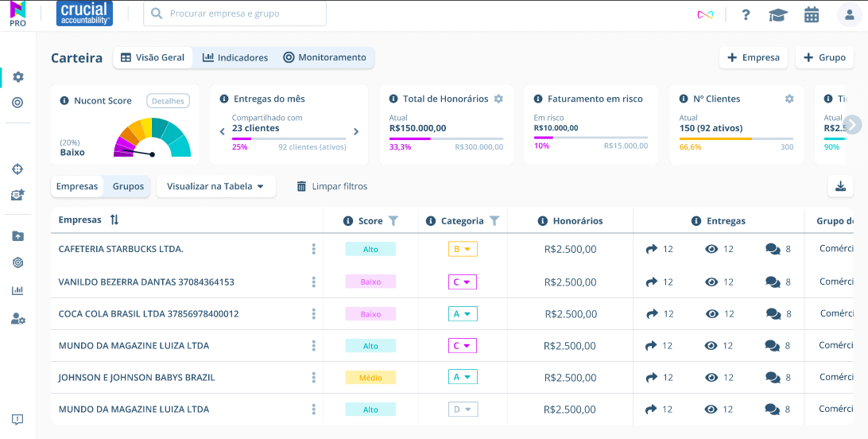The height and width of the screenshot is (439, 868).
Task: Focus the Procurar empresa e grupo search field
Action: tap(234, 14)
